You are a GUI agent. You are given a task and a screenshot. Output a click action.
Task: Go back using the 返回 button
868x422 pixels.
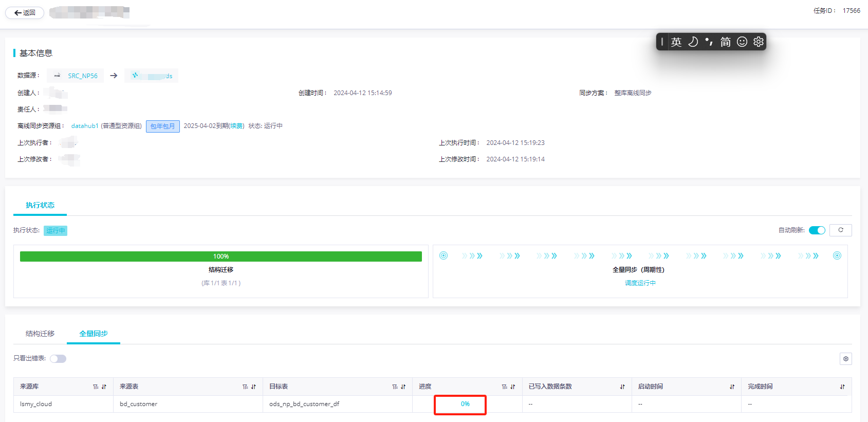tap(25, 13)
